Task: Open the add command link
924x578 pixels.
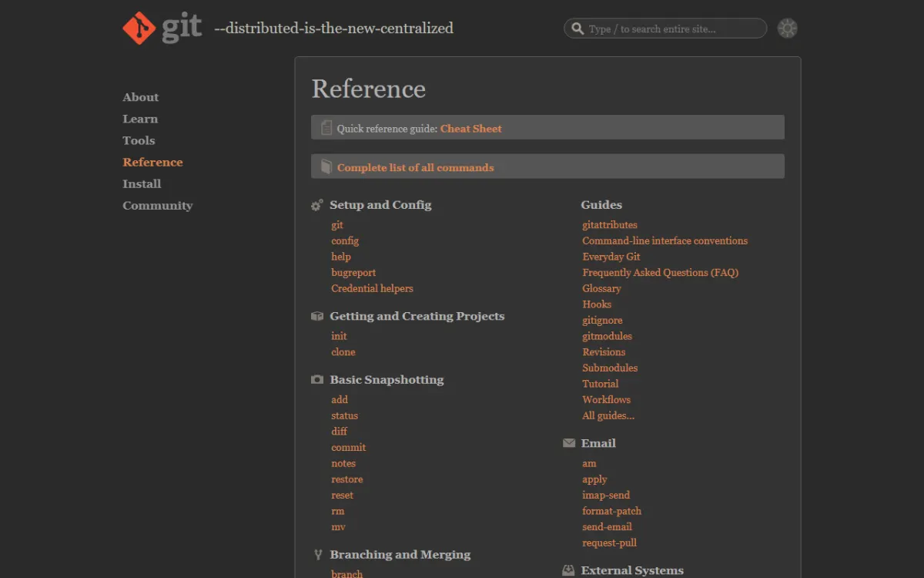Action: click(x=340, y=399)
